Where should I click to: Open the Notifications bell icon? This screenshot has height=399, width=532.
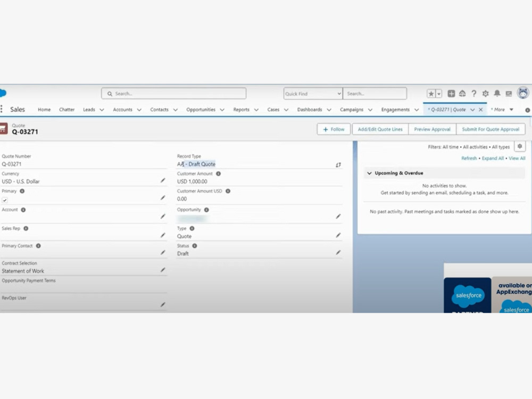pos(497,93)
